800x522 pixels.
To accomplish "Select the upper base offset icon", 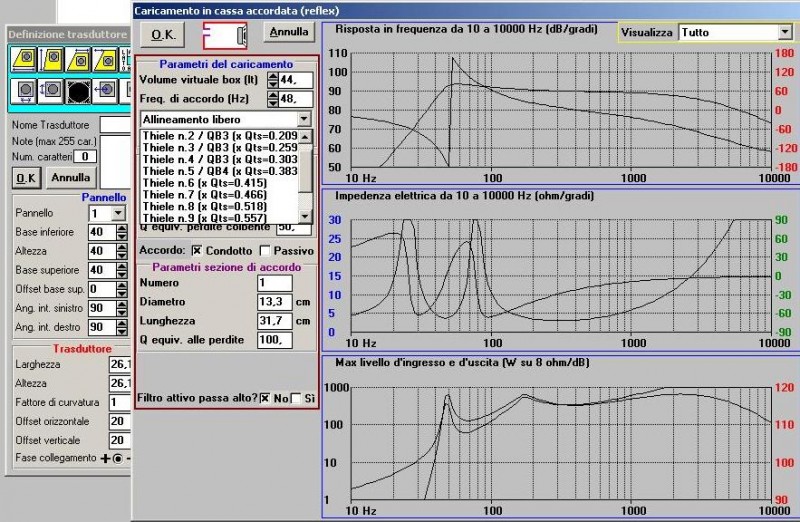I will pyautogui.click(x=105, y=59).
